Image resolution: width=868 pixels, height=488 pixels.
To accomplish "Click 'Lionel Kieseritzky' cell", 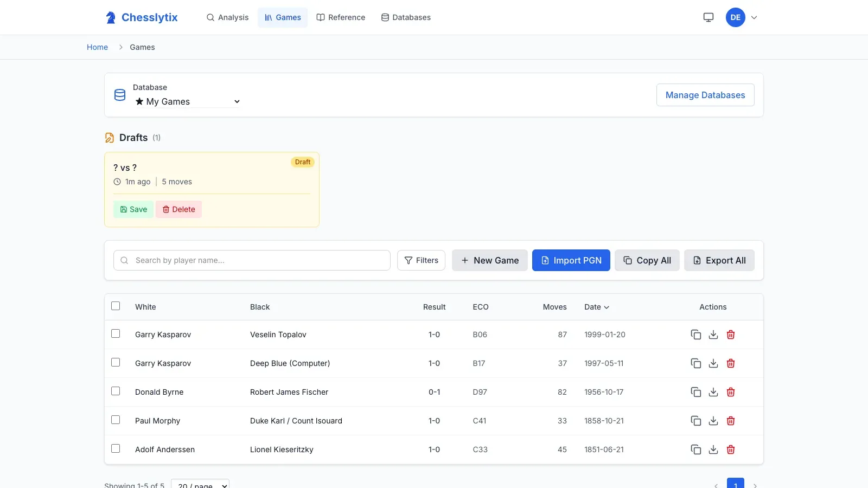I will pos(282,450).
